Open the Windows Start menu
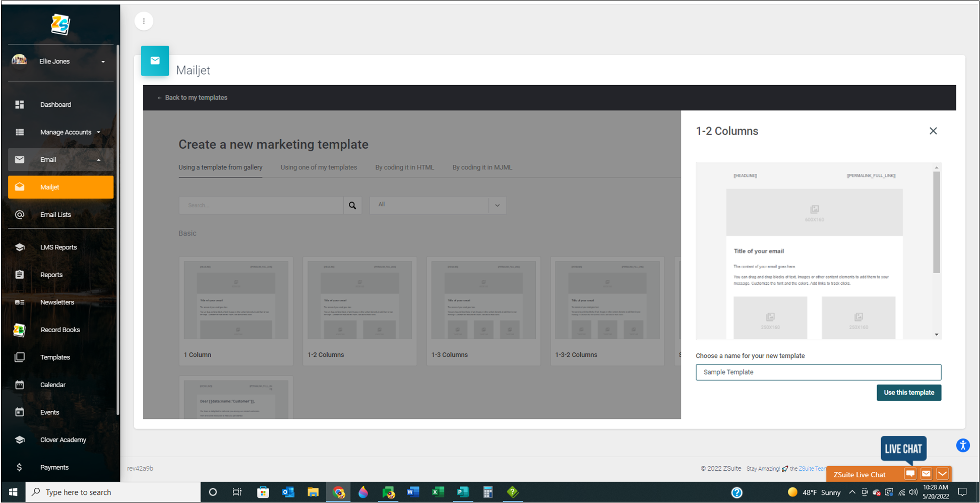The width and height of the screenshot is (980, 503). (x=14, y=492)
